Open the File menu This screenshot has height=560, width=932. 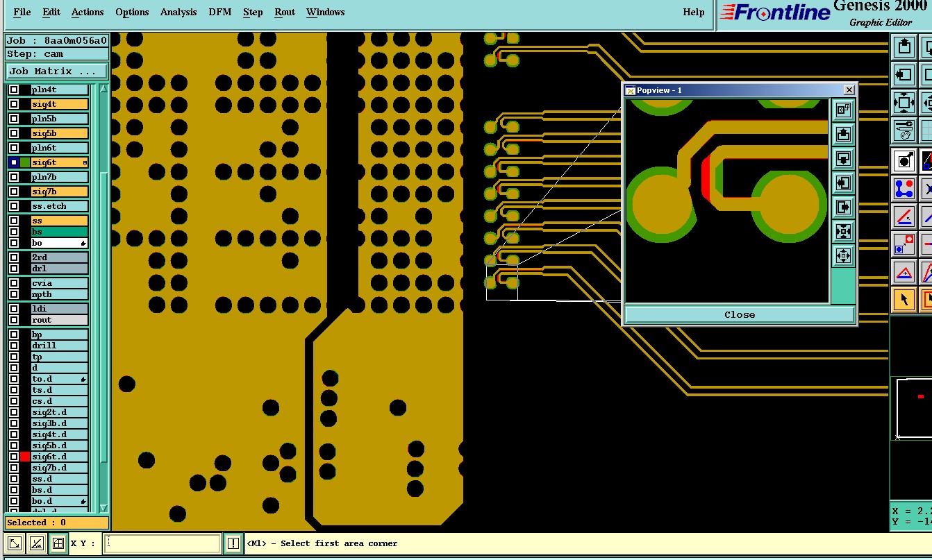click(22, 12)
